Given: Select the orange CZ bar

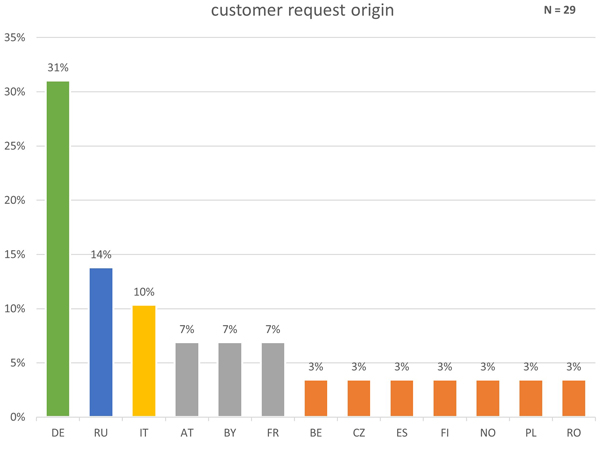Looking at the screenshot, I should tap(359, 398).
